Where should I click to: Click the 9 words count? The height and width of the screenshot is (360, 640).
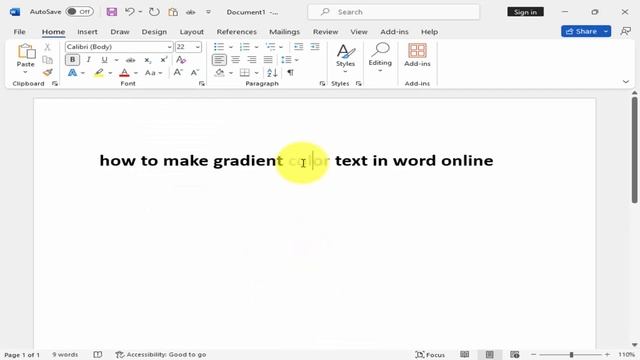pos(65,354)
